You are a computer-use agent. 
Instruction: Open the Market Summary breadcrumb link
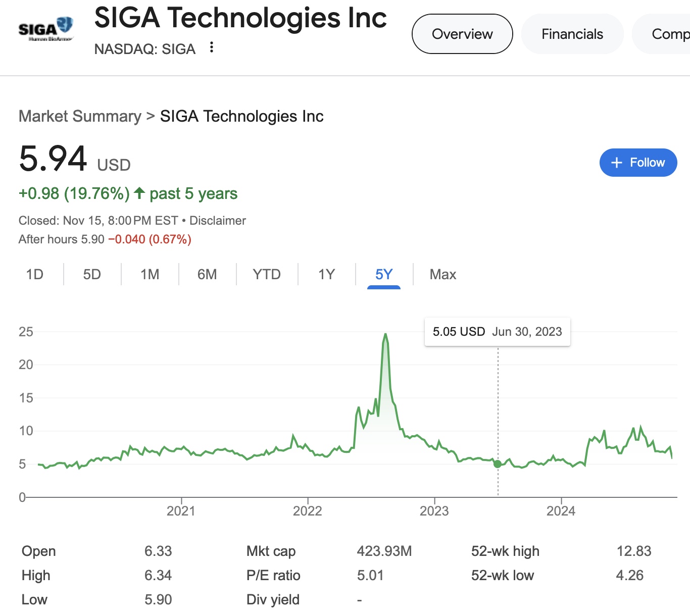80,116
